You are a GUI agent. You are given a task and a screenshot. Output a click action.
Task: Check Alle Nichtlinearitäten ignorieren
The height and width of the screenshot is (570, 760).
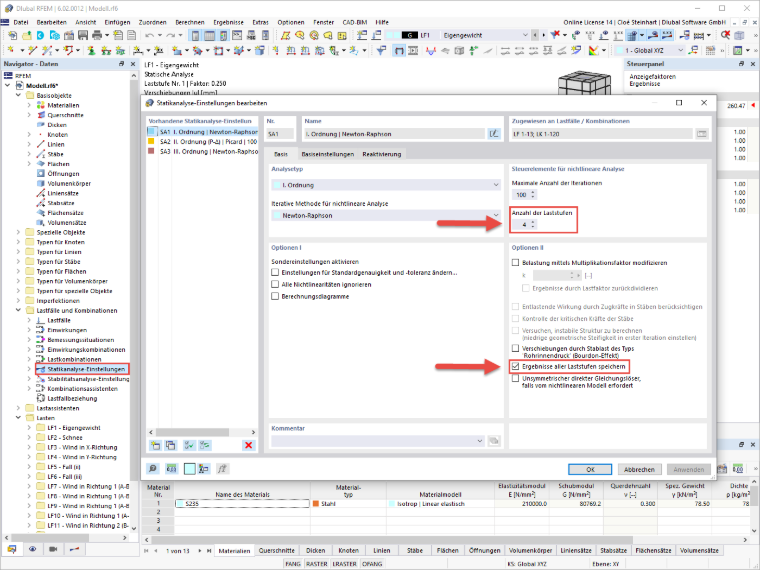tap(275, 284)
